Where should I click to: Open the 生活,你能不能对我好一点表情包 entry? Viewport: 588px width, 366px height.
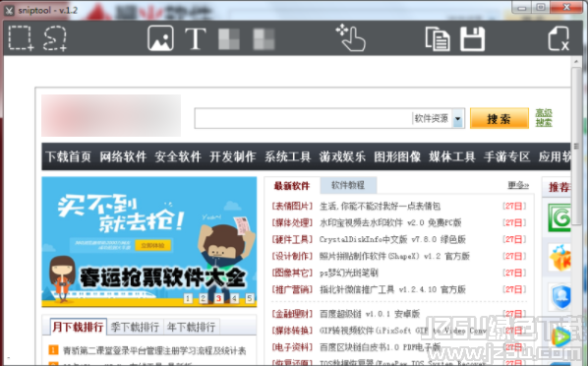click(380, 206)
